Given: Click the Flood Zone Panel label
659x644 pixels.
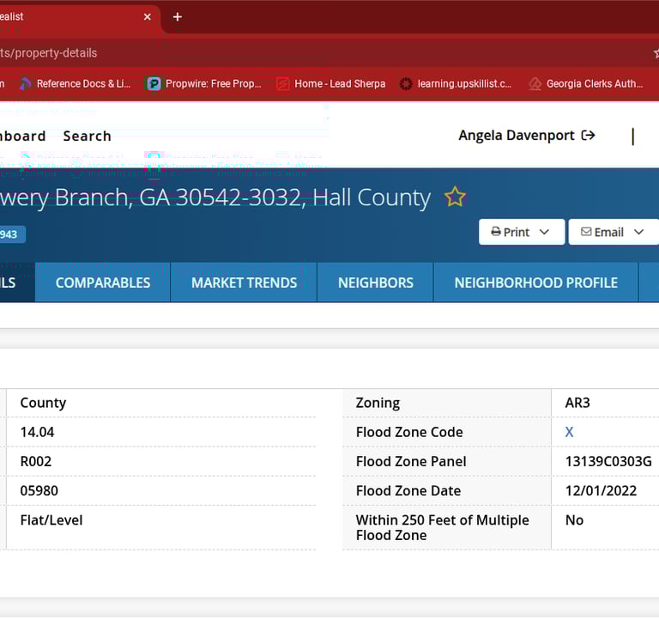Looking at the screenshot, I should [x=411, y=461].
